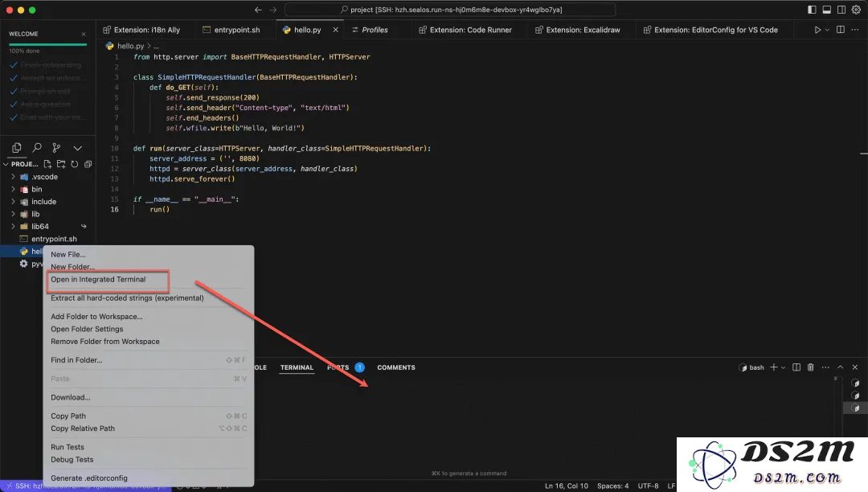
Task: Open the new terminal profile dropdown
Action: [784, 367]
